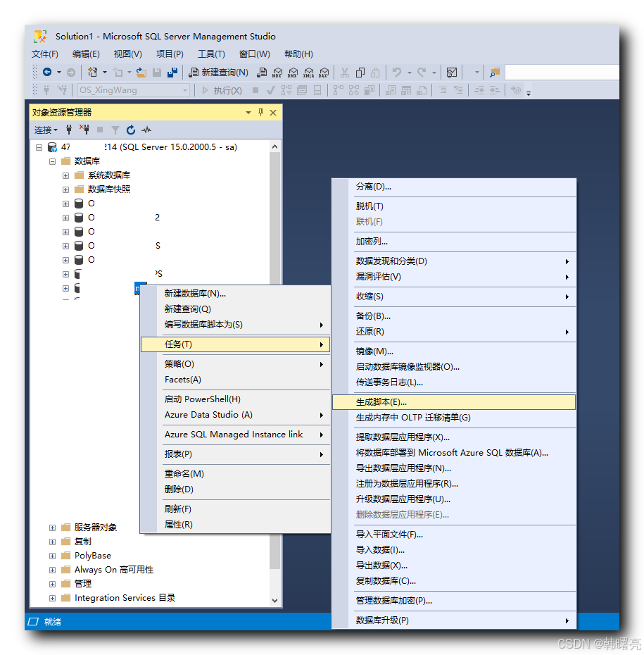
Task: Open the Activity Monitor toolbar icon
Action: [452, 73]
